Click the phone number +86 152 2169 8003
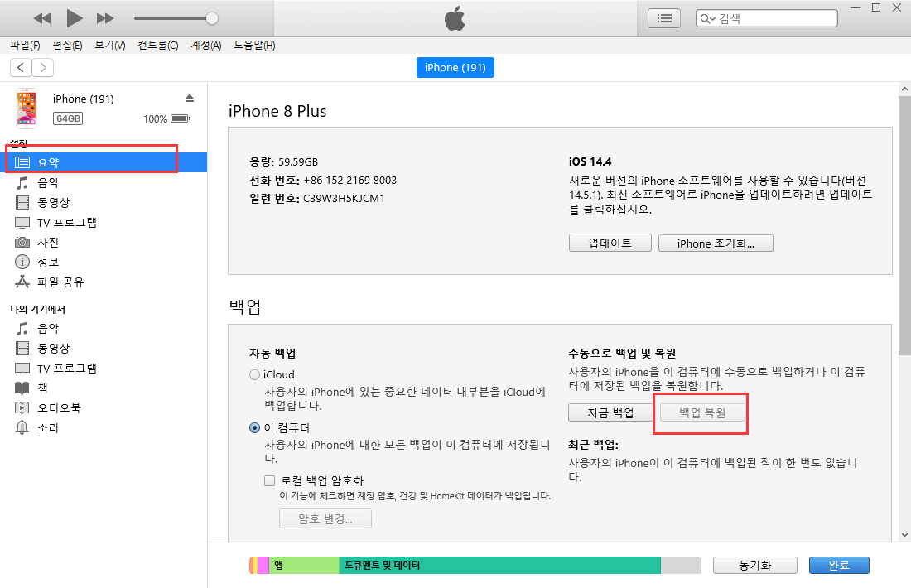Viewport: 911px width, 588px height. coord(350,180)
